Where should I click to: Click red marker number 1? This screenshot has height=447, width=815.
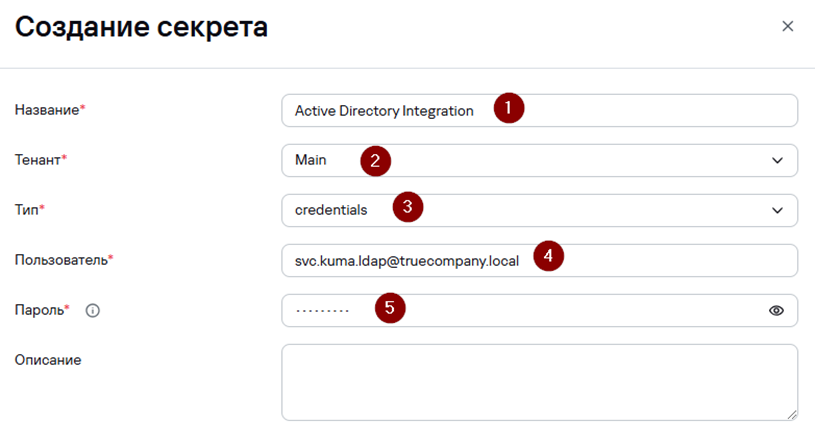508,108
